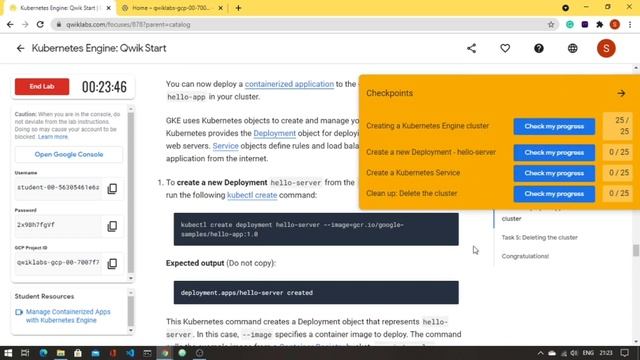Open the Windows Start menu
This screenshot has width=640, height=360.
coord(8,353)
